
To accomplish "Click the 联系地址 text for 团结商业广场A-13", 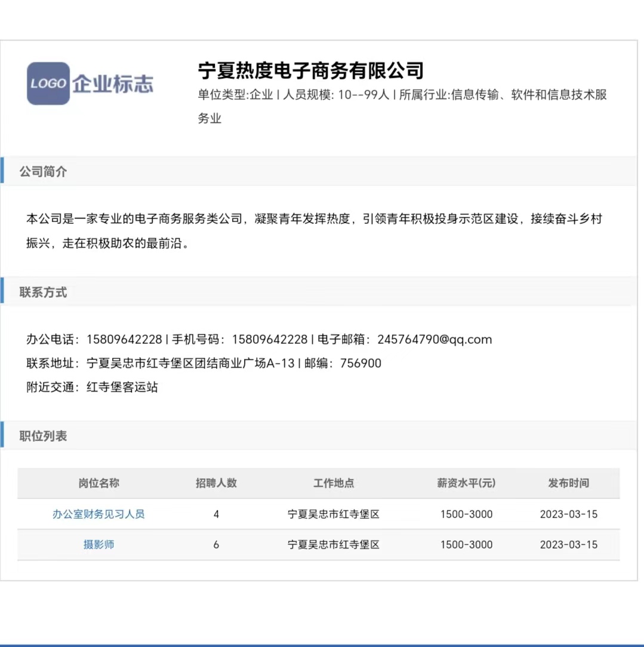I will 191,363.
